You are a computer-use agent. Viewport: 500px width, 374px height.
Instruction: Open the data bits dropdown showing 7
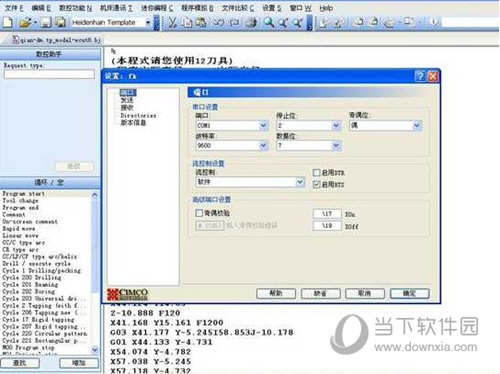(x=336, y=145)
